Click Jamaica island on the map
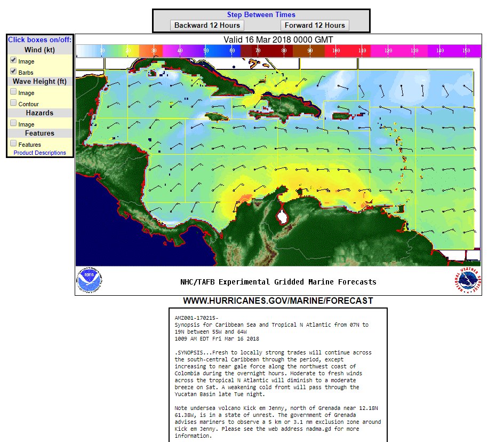Viewport: 504px width, 442px height. (x=217, y=116)
